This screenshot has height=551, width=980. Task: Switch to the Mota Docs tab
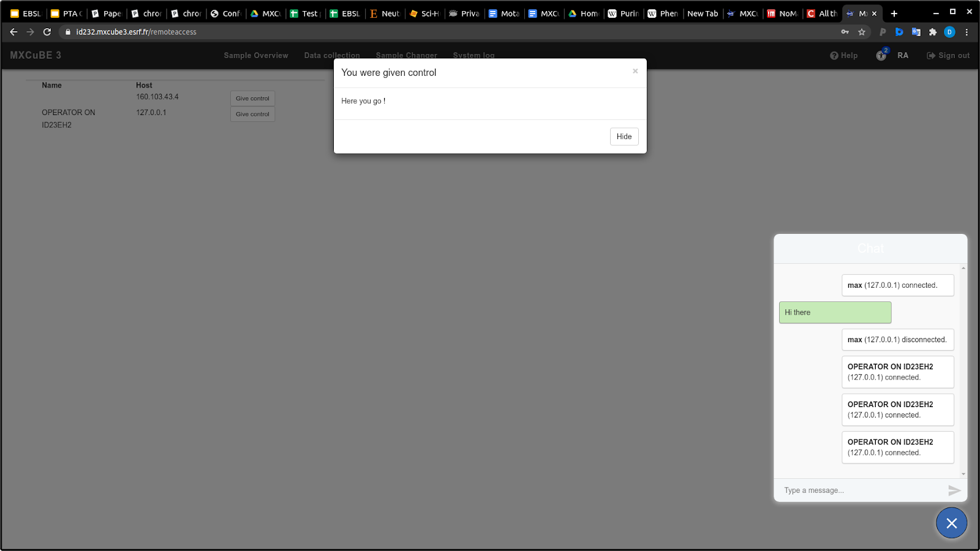(504, 13)
